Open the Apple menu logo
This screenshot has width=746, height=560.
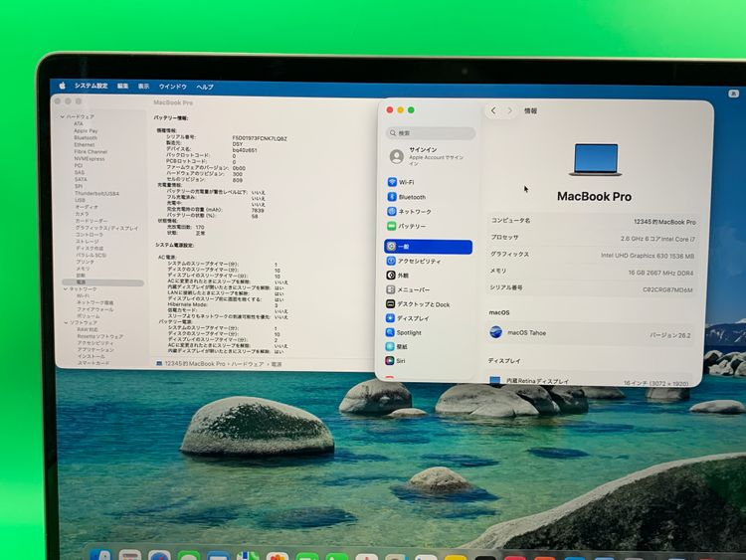pyautogui.click(x=63, y=86)
